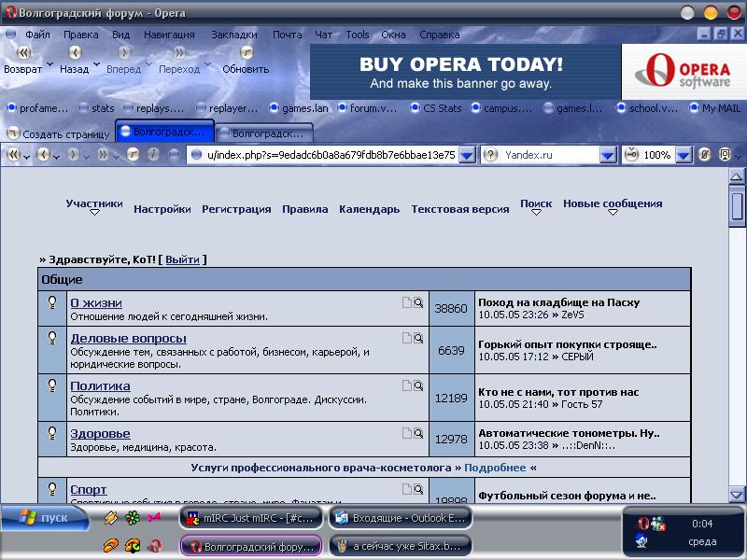Click the vertical scrollbar thumb
This screenshot has height=560, width=747.
click(738, 205)
